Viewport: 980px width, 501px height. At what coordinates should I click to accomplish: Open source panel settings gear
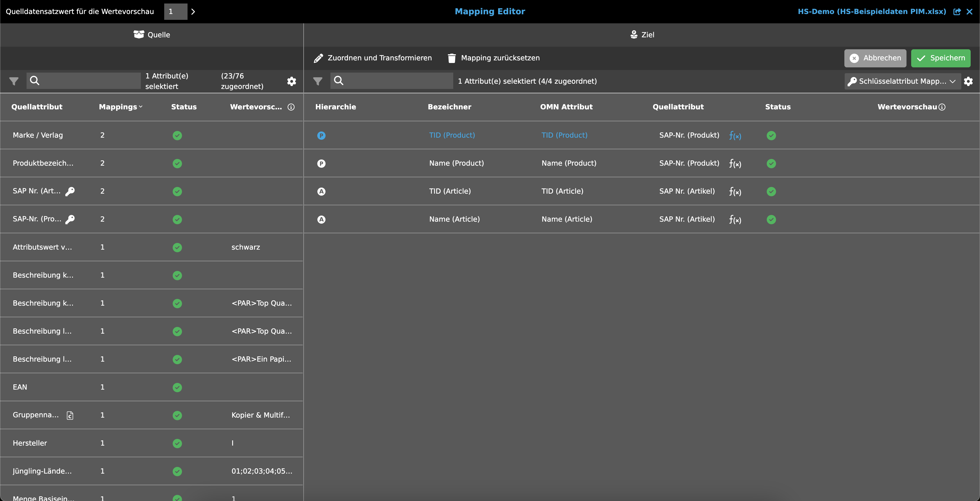pyautogui.click(x=291, y=81)
